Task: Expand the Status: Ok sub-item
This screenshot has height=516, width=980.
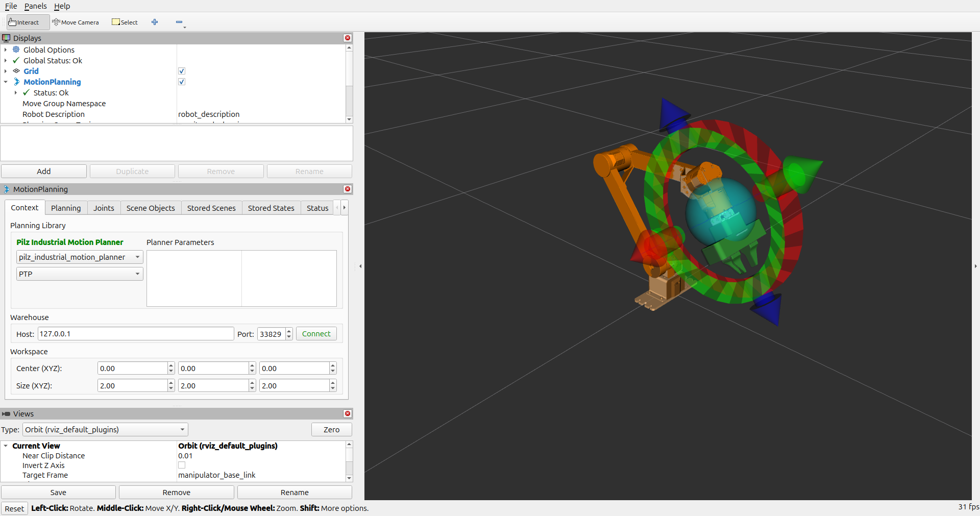Action: pos(16,92)
